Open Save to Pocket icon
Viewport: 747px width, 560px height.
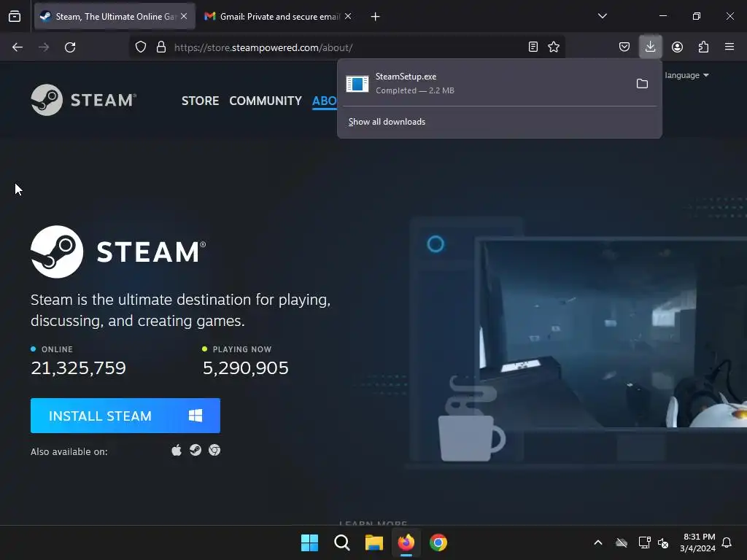tap(624, 47)
